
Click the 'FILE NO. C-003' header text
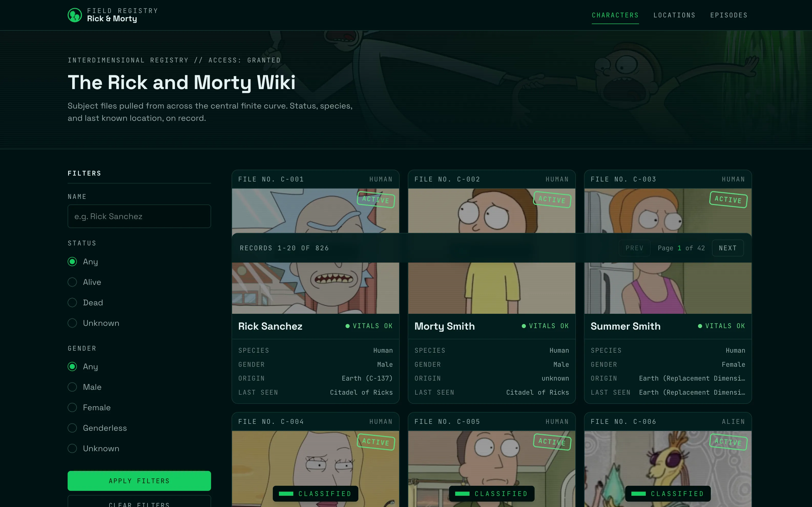tap(623, 179)
